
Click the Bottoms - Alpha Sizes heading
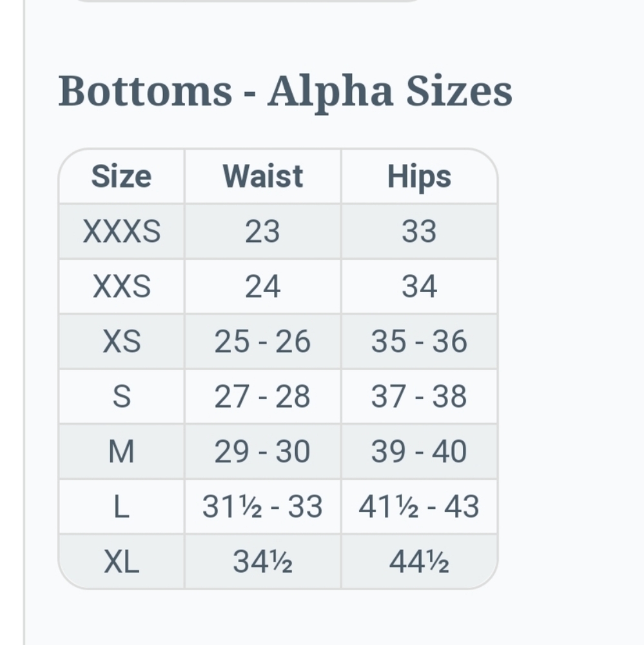[x=286, y=92]
